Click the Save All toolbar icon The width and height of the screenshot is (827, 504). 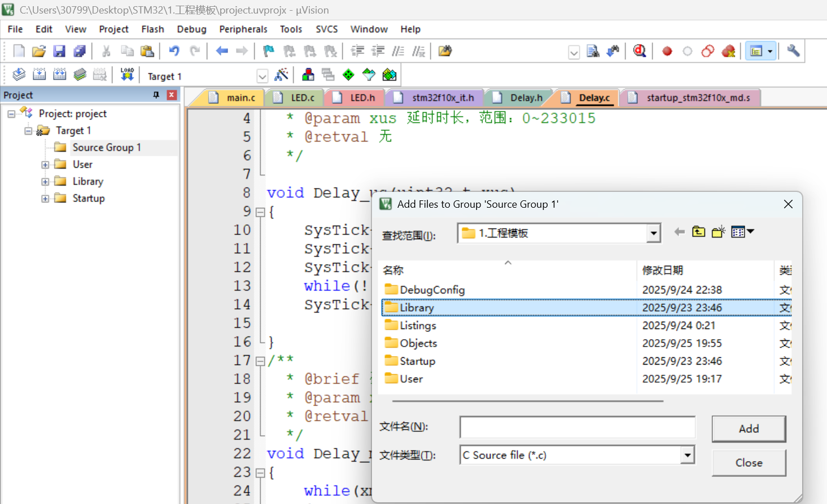click(x=80, y=51)
